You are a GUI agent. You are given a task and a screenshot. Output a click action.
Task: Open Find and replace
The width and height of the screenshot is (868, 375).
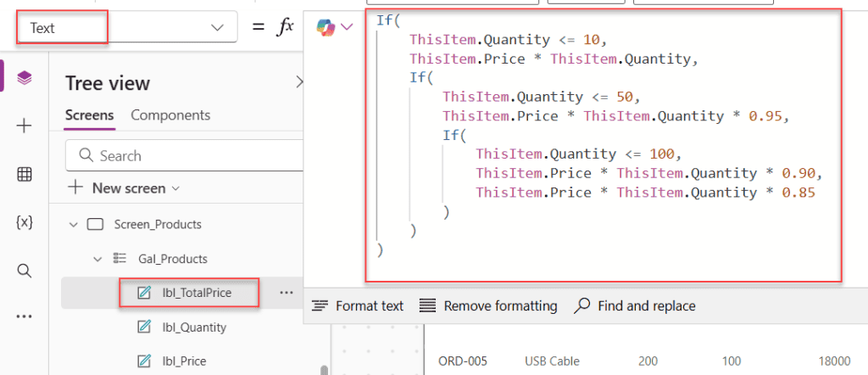(634, 305)
